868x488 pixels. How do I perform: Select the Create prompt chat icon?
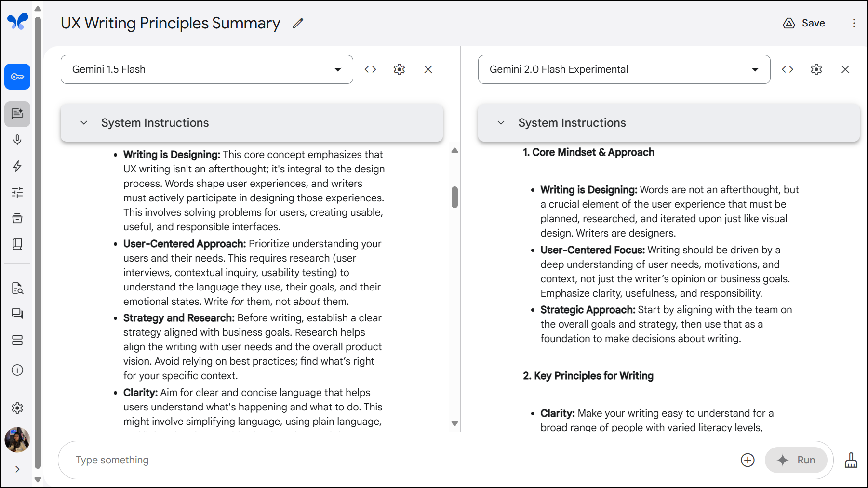[x=17, y=114]
